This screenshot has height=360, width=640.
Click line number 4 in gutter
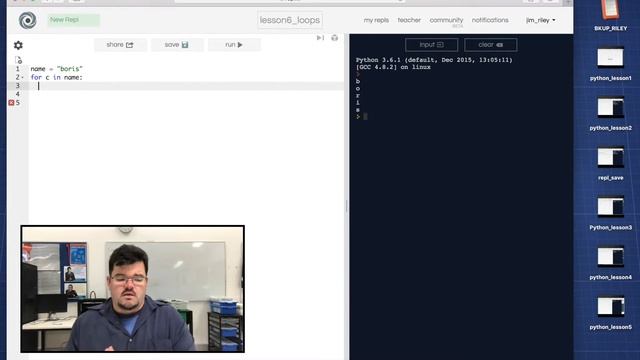click(x=18, y=94)
